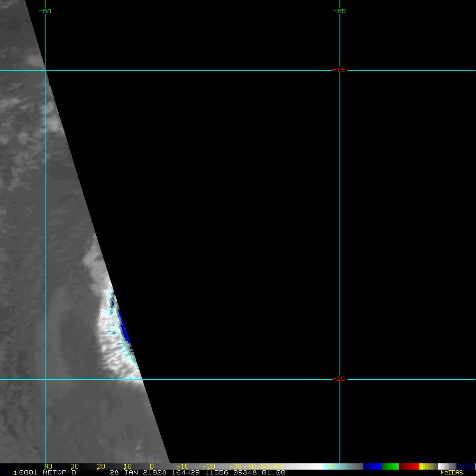Click the 0 temperature scale label
Screen dimensions: 476x476
click(152, 466)
